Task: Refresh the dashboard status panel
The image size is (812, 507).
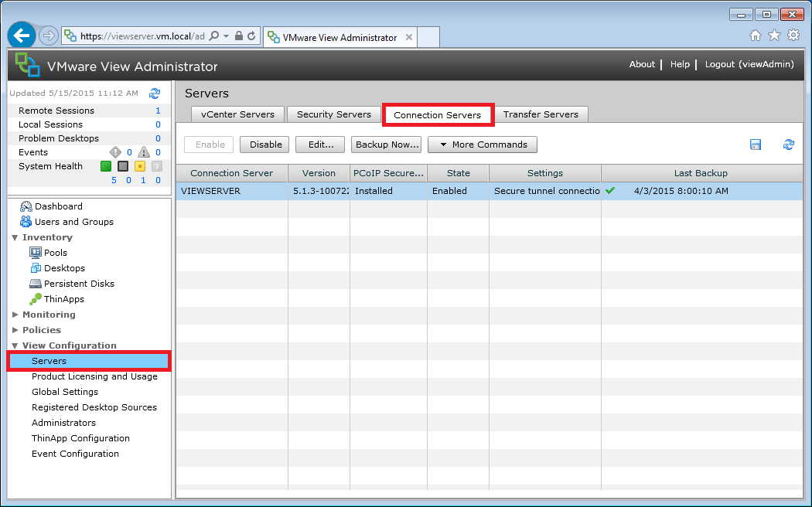Action: 155,93
